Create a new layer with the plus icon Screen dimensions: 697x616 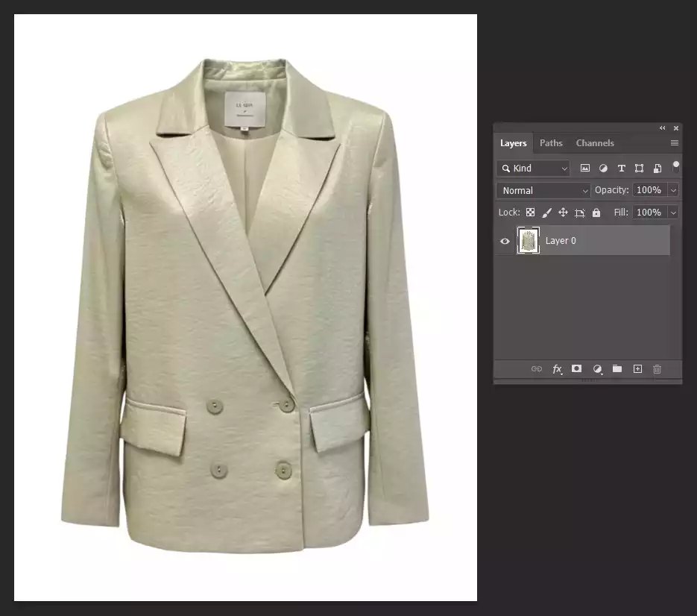coord(637,368)
